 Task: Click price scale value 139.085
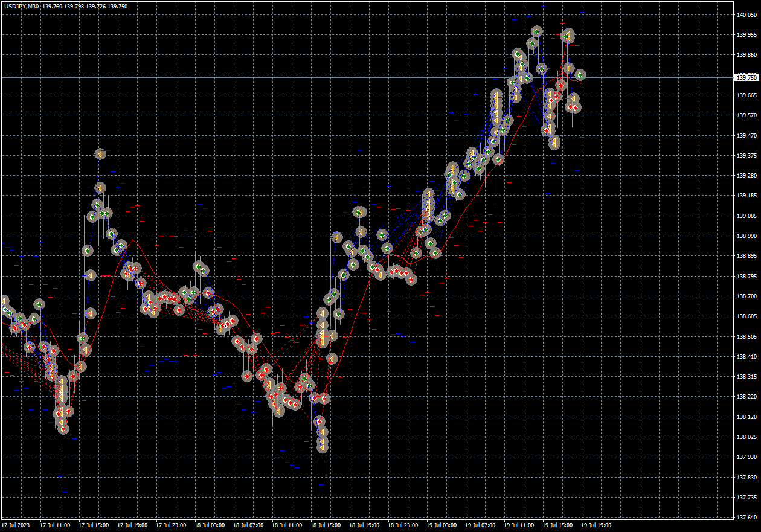[747, 216]
